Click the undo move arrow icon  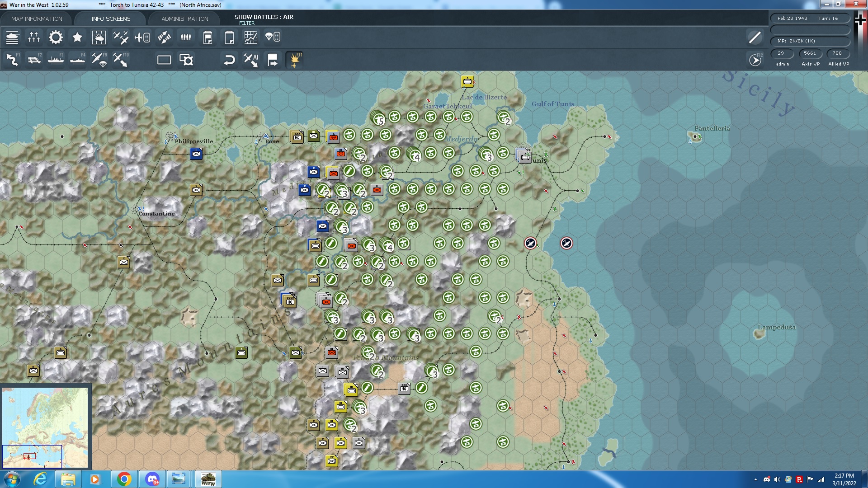(x=229, y=59)
